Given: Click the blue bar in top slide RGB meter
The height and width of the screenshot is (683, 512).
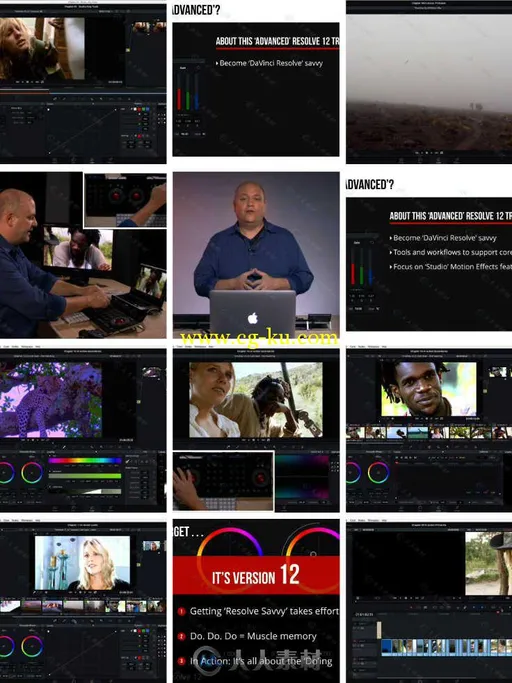Looking at the screenshot, I should 197,99.
